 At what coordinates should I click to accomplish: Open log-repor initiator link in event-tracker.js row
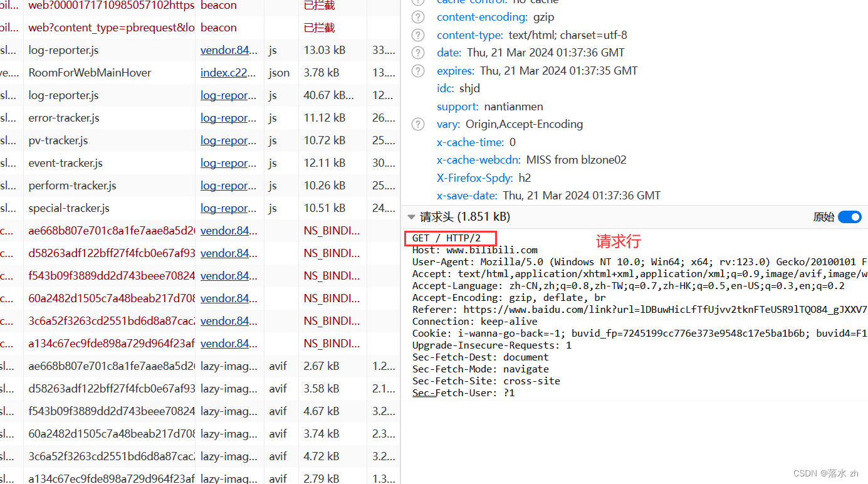point(229,163)
